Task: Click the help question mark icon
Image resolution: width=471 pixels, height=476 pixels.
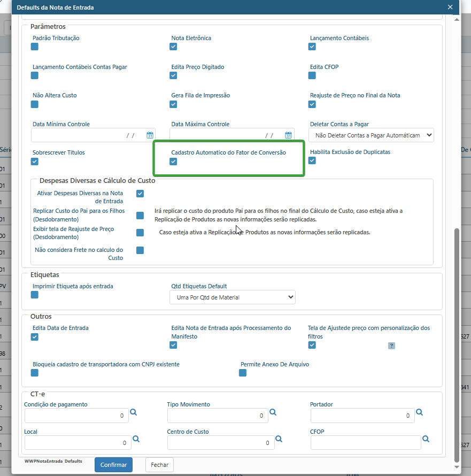Action: pos(391,346)
